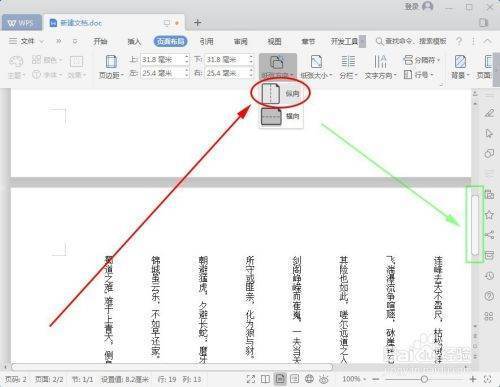Click the fit page icon at status bar end
Image resolution: width=500 pixels, height=387 pixels.
[488, 379]
